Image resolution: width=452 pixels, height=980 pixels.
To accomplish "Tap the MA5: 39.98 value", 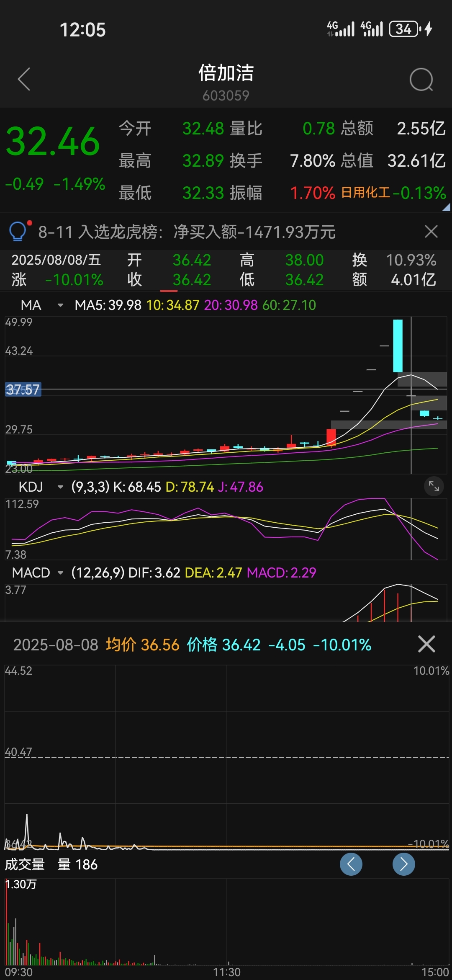I will [x=108, y=305].
